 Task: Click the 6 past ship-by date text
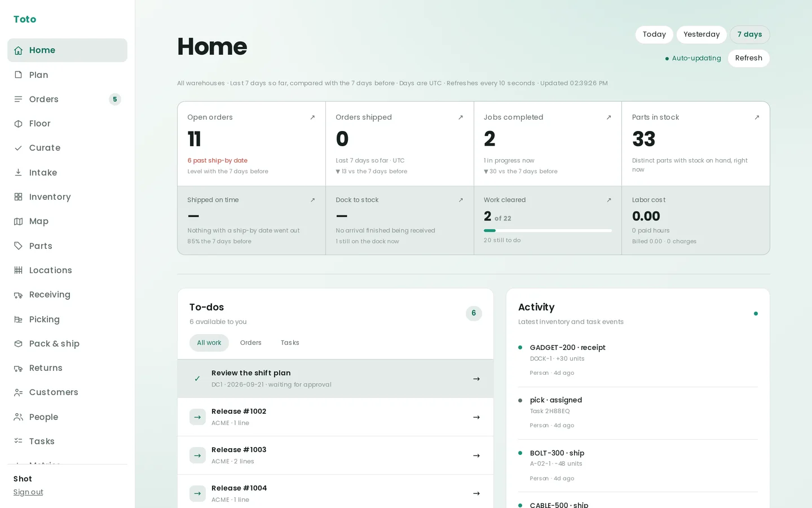(x=217, y=160)
